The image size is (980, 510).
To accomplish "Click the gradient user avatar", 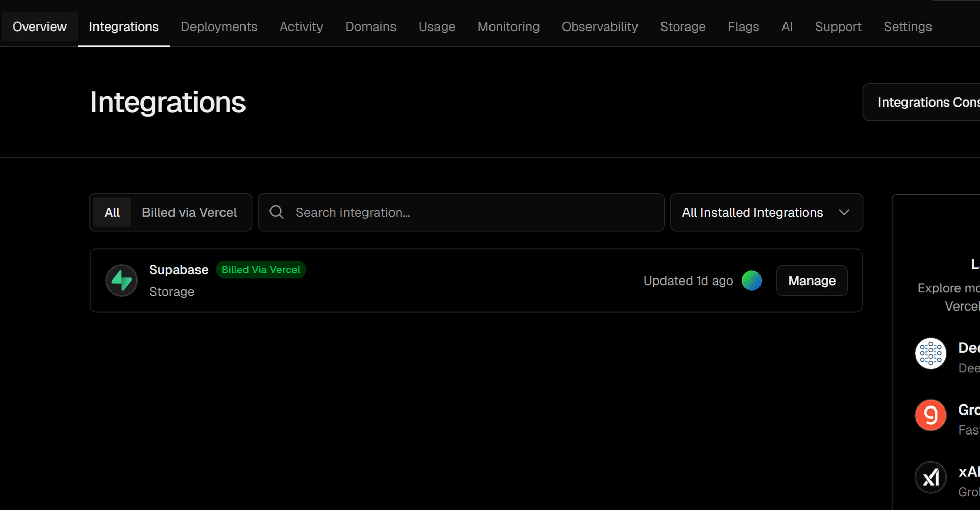I will 751,280.
